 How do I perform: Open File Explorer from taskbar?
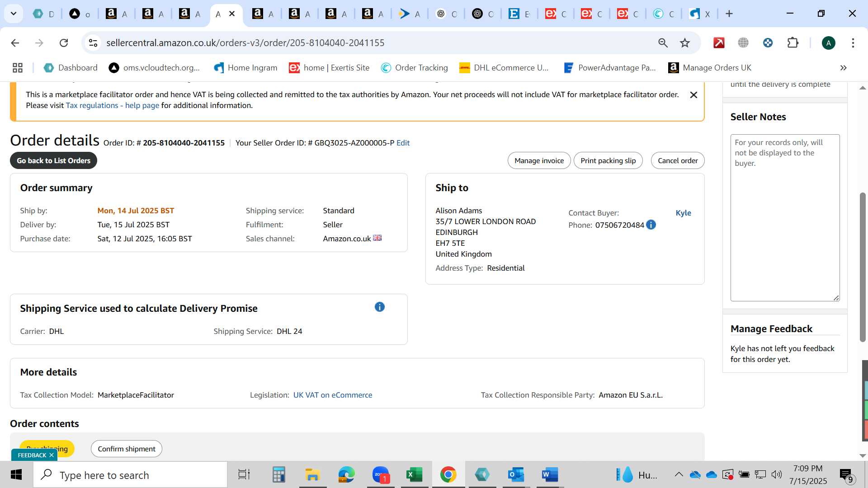pyautogui.click(x=312, y=475)
